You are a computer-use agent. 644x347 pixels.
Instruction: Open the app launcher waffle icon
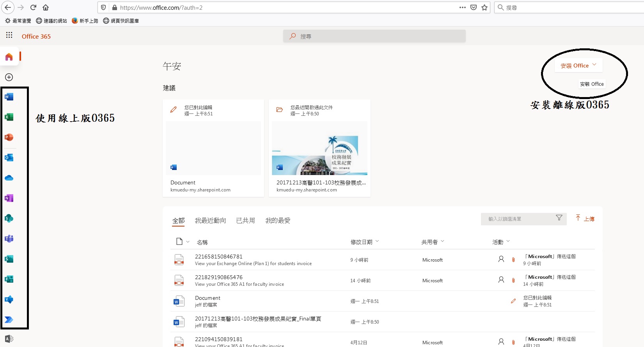click(9, 35)
